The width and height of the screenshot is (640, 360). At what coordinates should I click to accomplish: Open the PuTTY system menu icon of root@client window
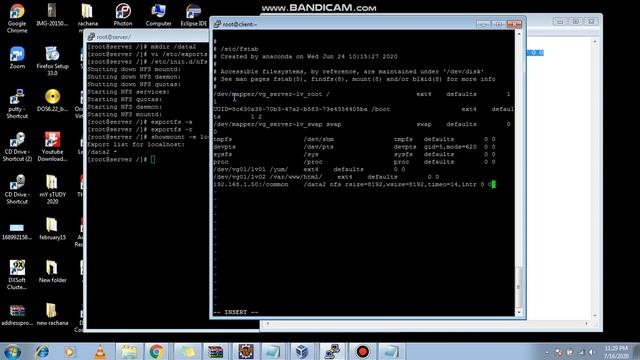pos(218,24)
